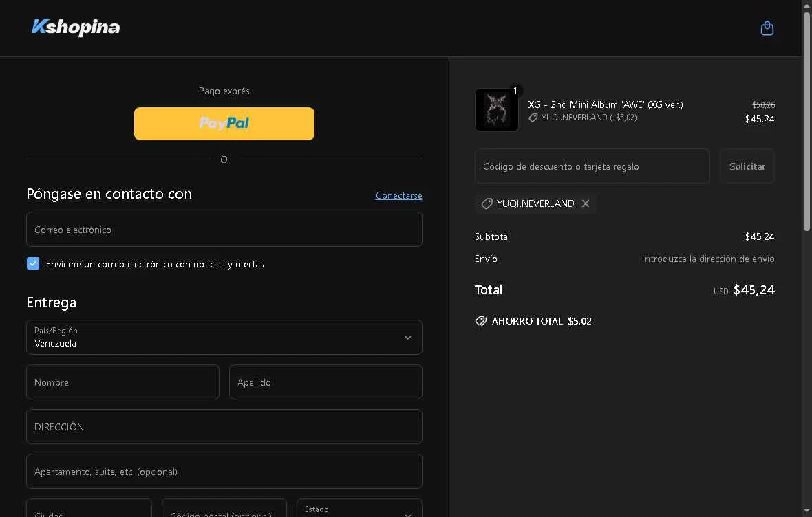Remove the YUQI.NEVERLAND discount code
This screenshot has height=517, width=812.
(x=585, y=203)
